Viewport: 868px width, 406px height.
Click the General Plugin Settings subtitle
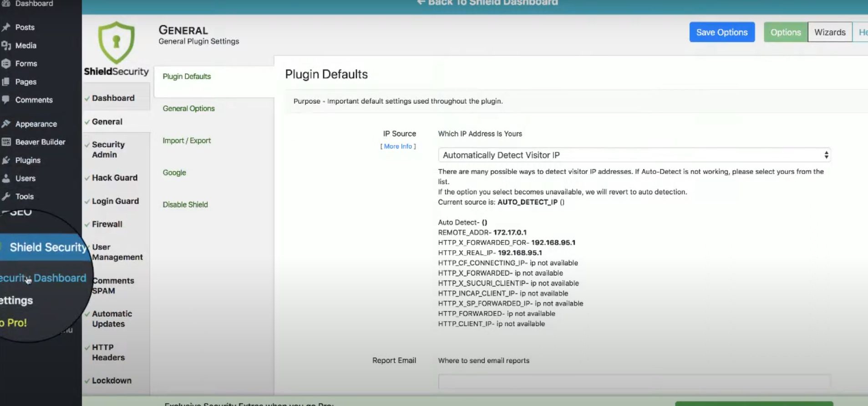[x=199, y=41]
